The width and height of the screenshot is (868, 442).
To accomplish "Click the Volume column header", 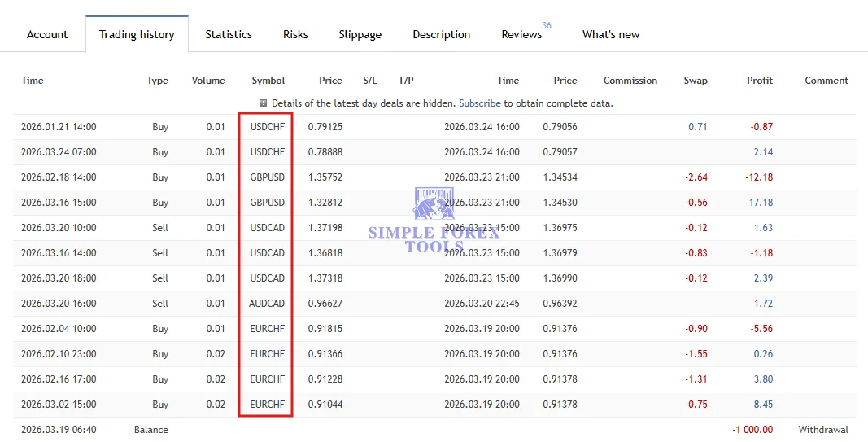I will pyautogui.click(x=208, y=81).
